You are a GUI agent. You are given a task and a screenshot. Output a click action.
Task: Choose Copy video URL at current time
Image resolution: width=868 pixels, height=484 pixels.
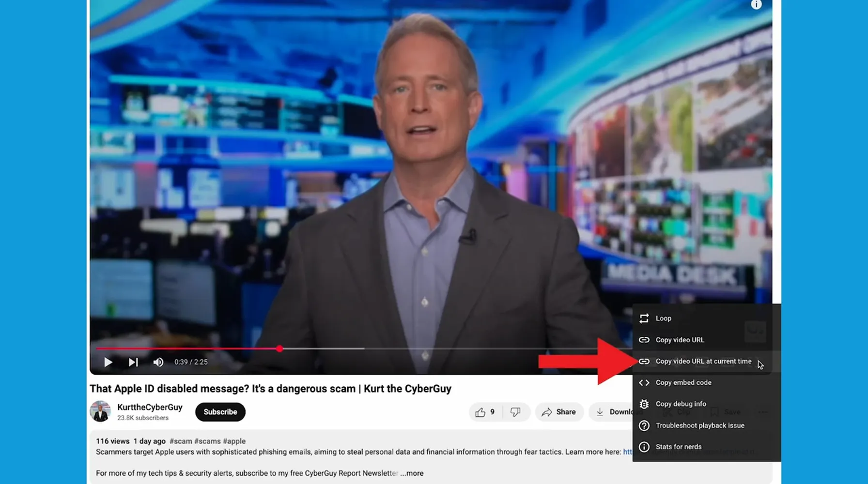tap(703, 362)
